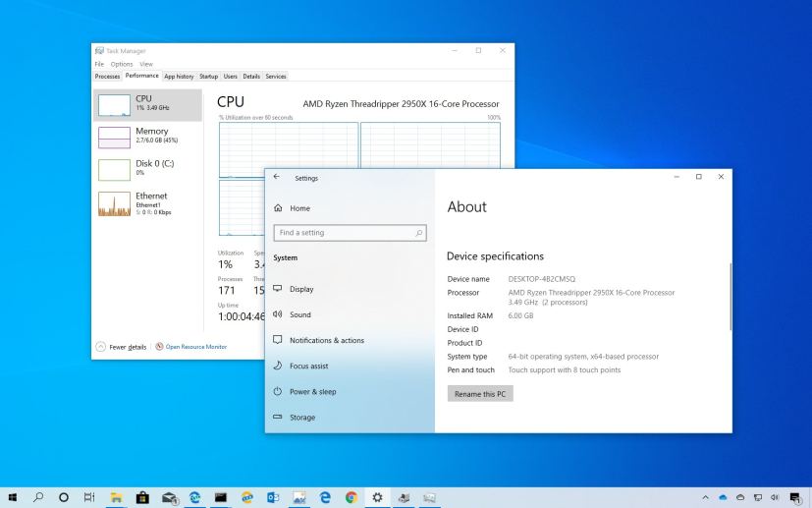The height and width of the screenshot is (508, 812).
Task: Select CPU graph in Task Manager sidebar
Action: pyautogui.click(x=147, y=105)
